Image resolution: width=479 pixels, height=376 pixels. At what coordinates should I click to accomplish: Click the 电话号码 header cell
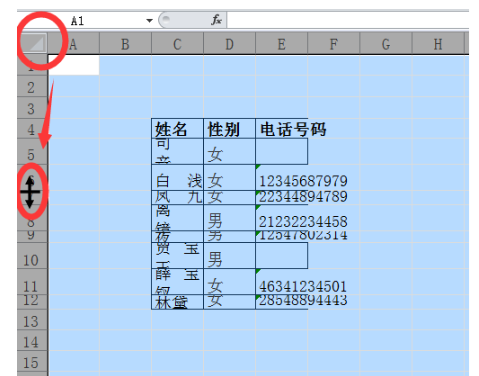(x=281, y=129)
